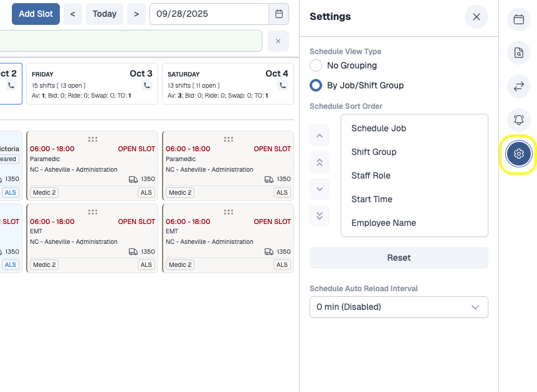Open the notifications bell sidebar icon

[x=518, y=120]
